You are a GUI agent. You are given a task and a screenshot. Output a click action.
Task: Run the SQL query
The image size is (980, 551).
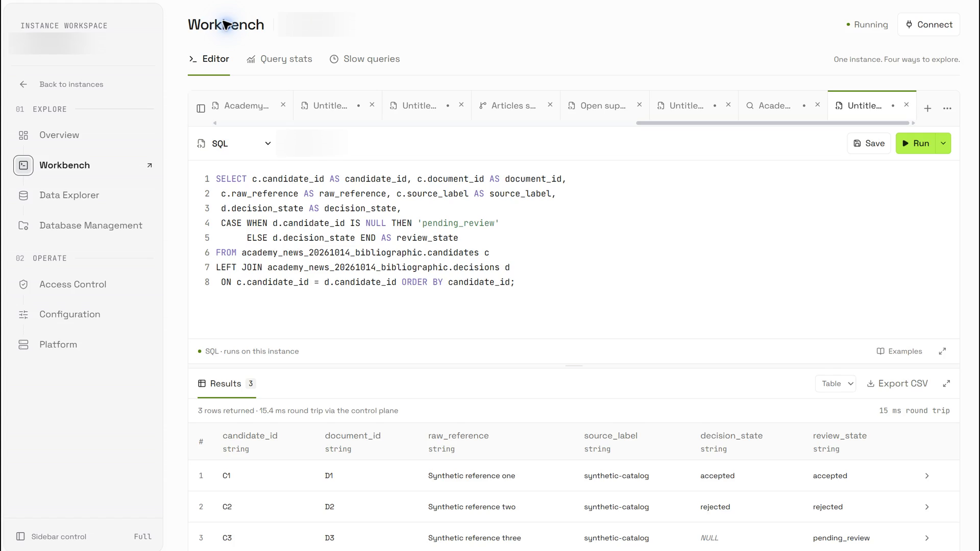[x=916, y=143]
